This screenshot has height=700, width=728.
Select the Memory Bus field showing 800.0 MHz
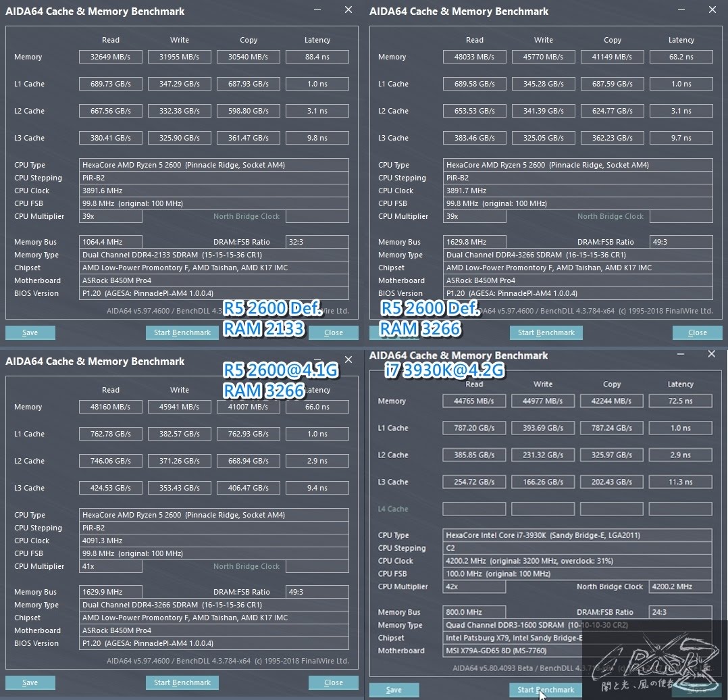(x=474, y=612)
